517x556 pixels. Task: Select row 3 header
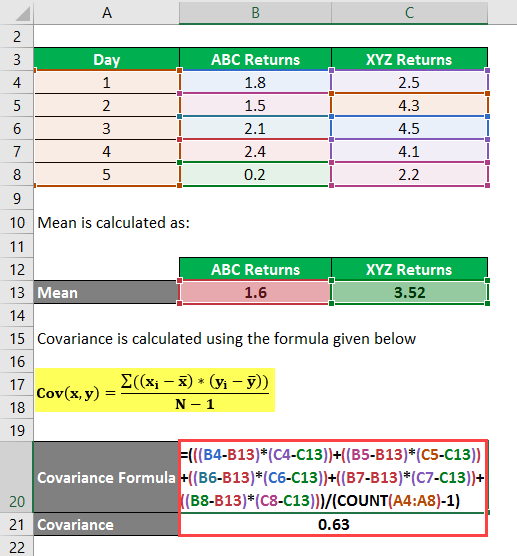[x=17, y=59]
